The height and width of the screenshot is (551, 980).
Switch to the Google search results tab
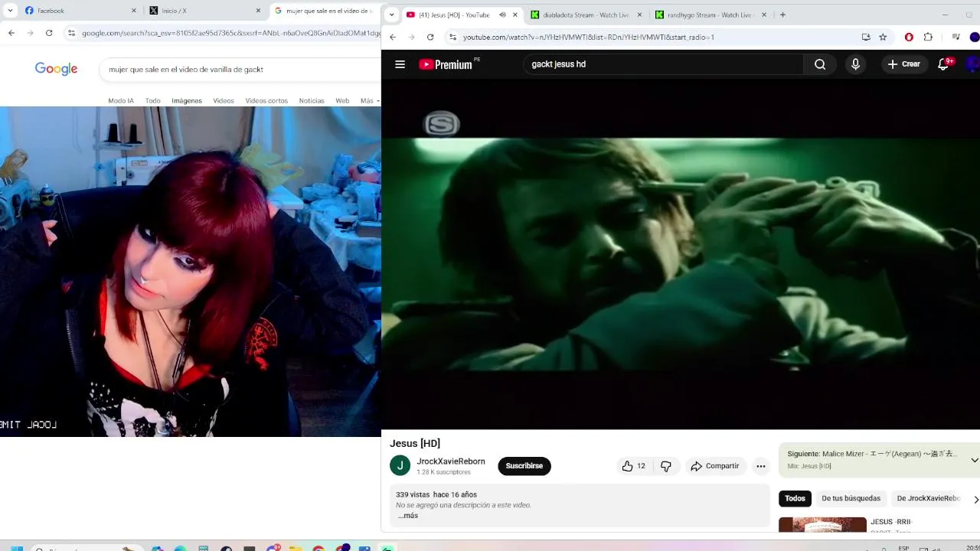[325, 11]
